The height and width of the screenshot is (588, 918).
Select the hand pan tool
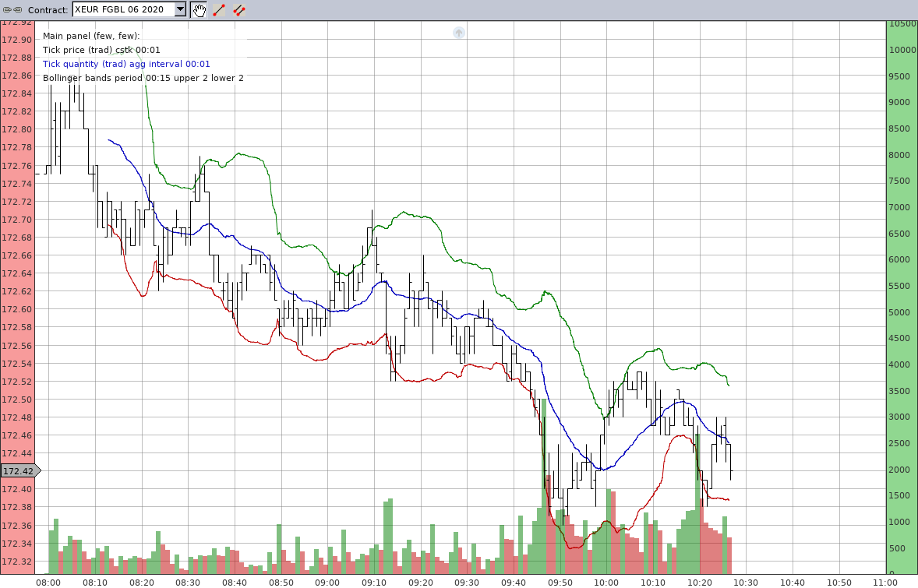(199, 10)
